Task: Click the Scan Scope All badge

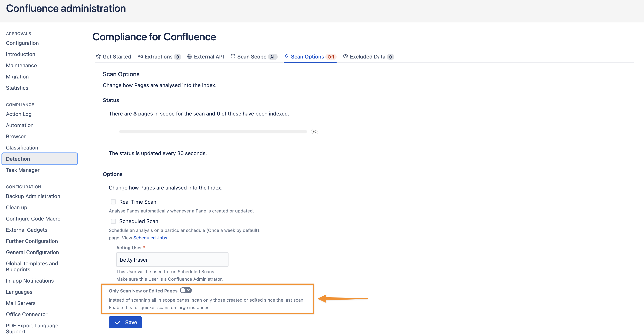Action: click(x=273, y=57)
